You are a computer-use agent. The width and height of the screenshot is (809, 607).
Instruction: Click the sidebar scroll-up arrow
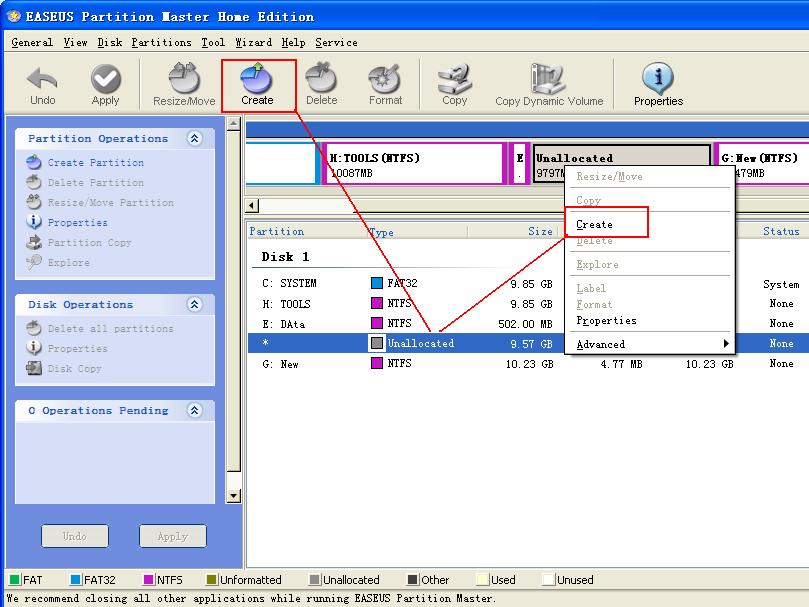click(x=233, y=124)
